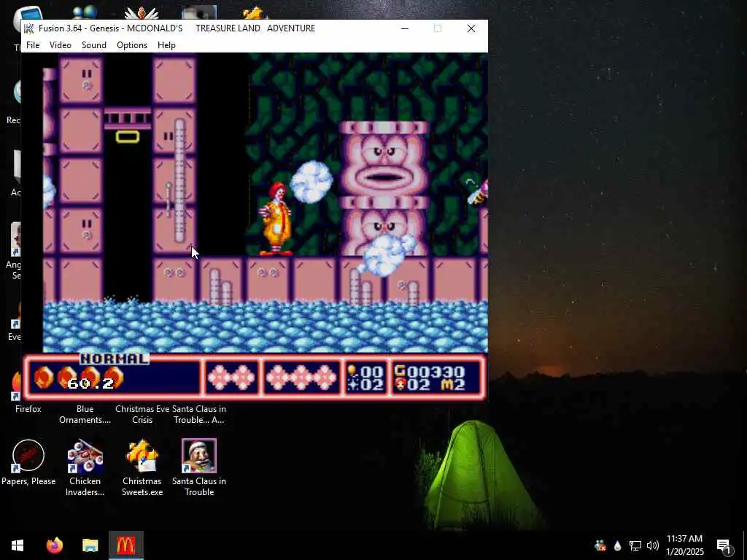Open the Help menu
Screen dimensions: 747x560
pyautogui.click(x=167, y=45)
